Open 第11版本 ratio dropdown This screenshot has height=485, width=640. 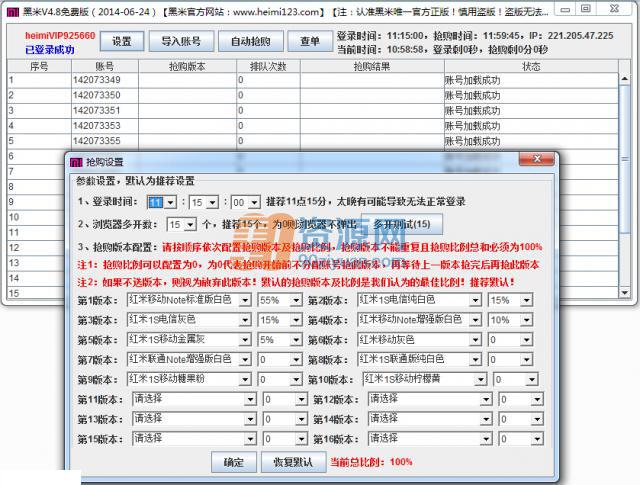coord(285,399)
